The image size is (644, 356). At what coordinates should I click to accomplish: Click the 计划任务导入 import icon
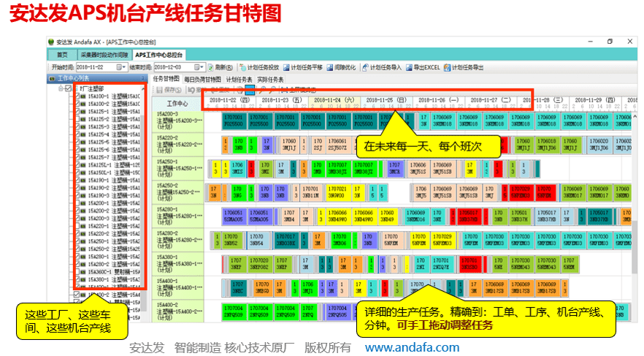365,67
